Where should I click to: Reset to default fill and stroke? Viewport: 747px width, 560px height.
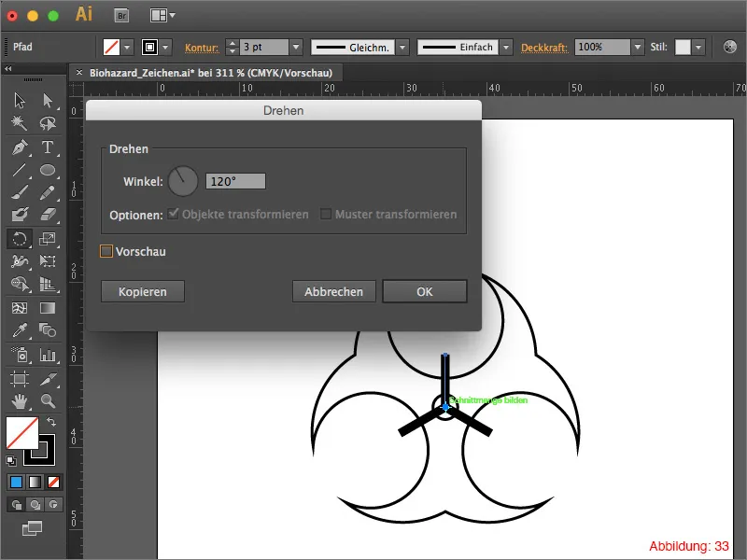[x=10, y=460]
